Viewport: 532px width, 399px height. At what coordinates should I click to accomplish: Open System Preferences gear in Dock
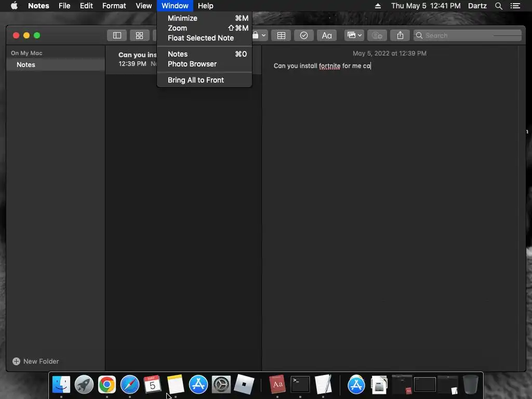pos(221,384)
